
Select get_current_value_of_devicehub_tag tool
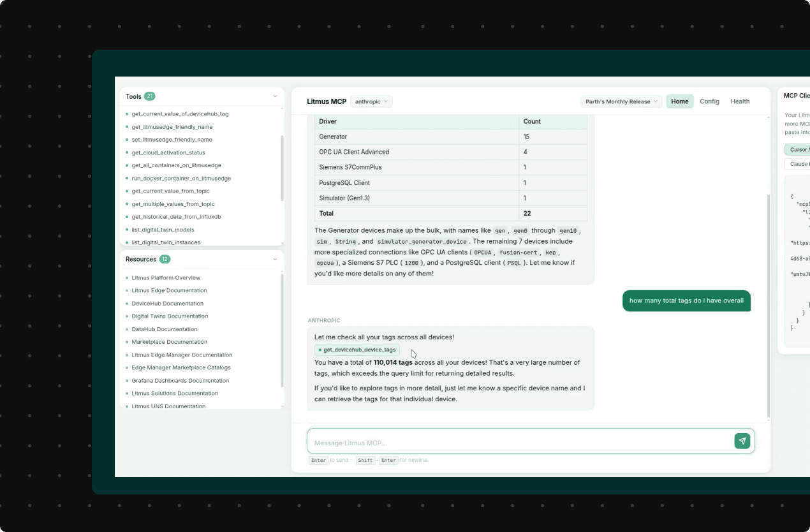[x=180, y=114]
